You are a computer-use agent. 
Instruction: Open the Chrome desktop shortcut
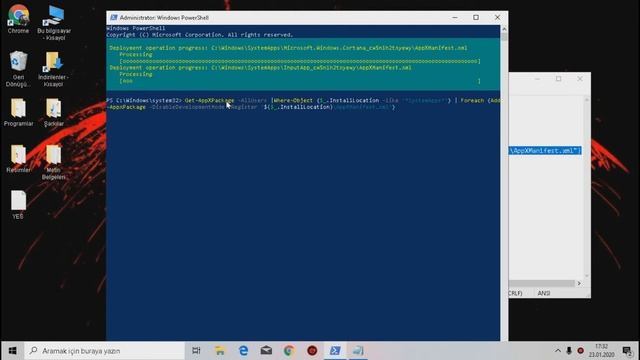coord(18,19)
